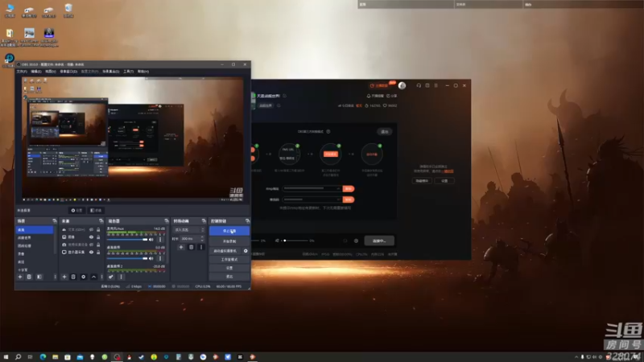Remove transition with the trash icon
Viewport: 644px width, 362px height.
click(191, 247)
